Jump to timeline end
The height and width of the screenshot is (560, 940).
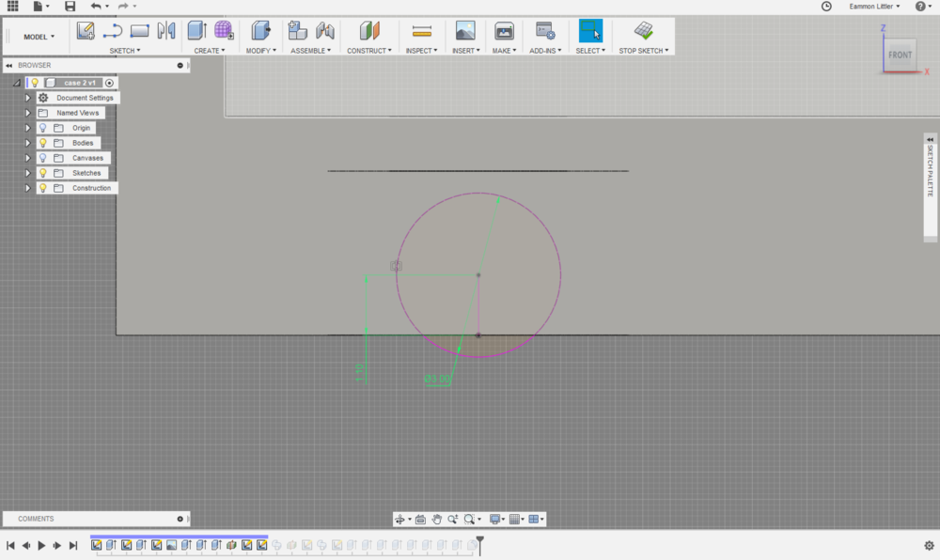click(73, 545)
